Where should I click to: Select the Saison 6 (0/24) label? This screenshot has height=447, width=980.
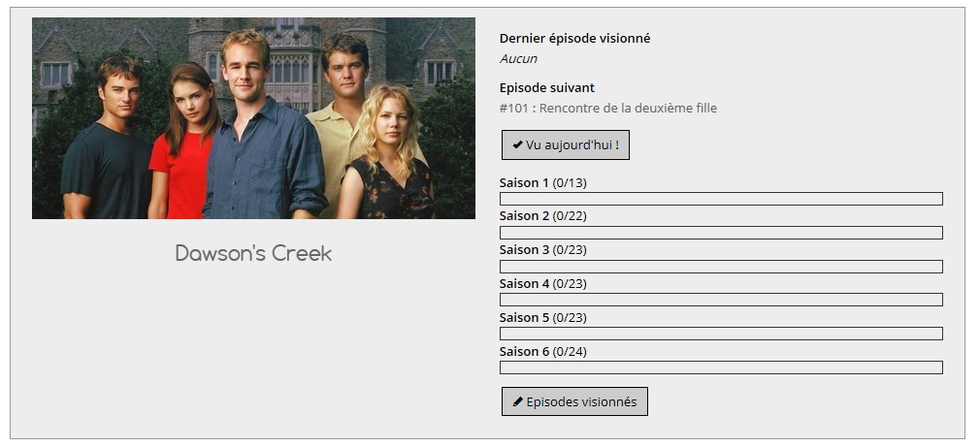(543, 351)
